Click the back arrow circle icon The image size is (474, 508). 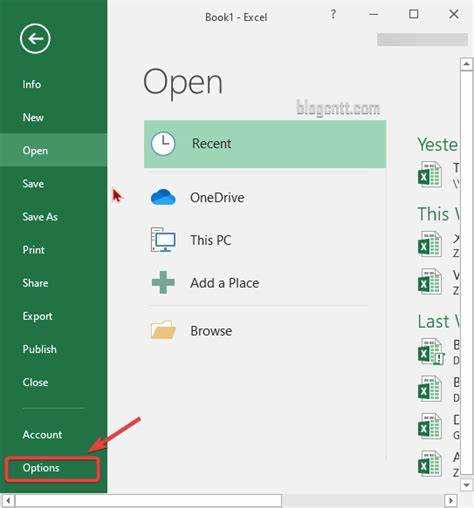pyautogui.click(x=35, y=39)
